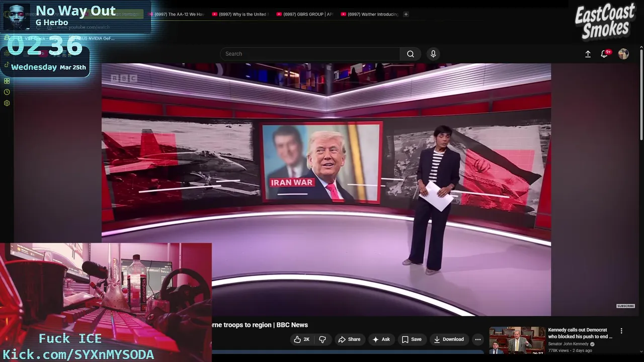Click the YouTube search input field
This screenshot has width=644, height=362.
pyautogui.click(x=310, y=54)
